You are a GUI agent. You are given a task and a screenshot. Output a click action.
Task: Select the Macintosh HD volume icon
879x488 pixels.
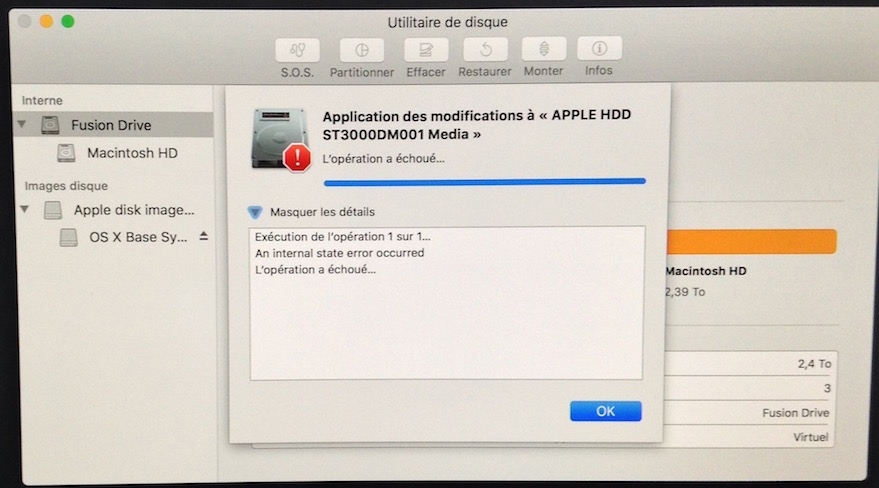[x=66, y=152]
